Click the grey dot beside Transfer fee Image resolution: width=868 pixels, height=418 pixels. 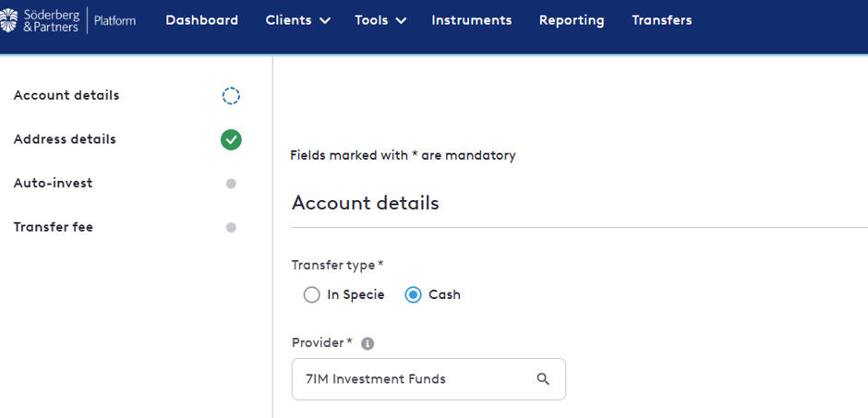click(x=231, y=227)
